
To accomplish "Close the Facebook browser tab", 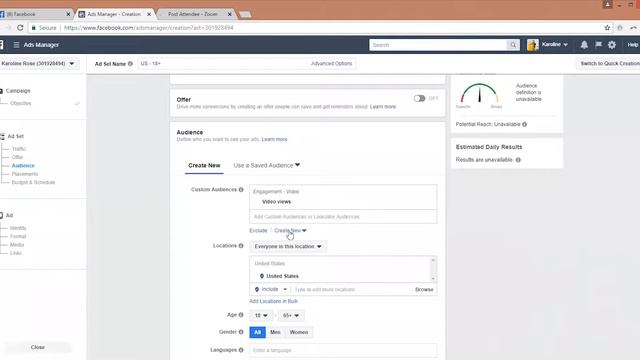I will pos(68,14).
